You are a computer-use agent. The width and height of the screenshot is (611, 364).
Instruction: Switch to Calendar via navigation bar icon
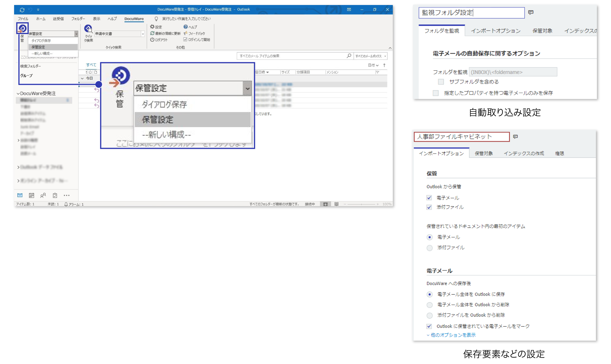tap(31, 195)
